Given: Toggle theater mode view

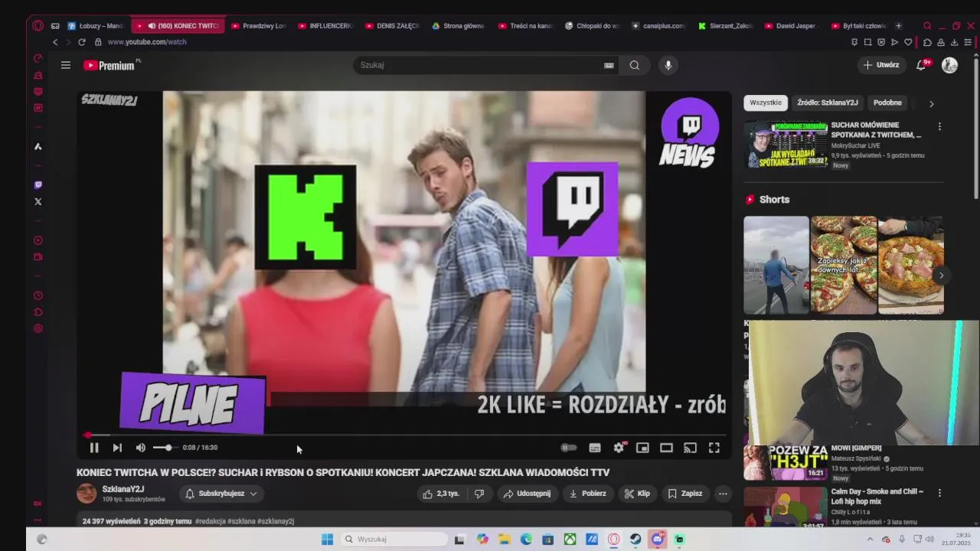Looking at the screenshot, I should (x=666, y=448).
